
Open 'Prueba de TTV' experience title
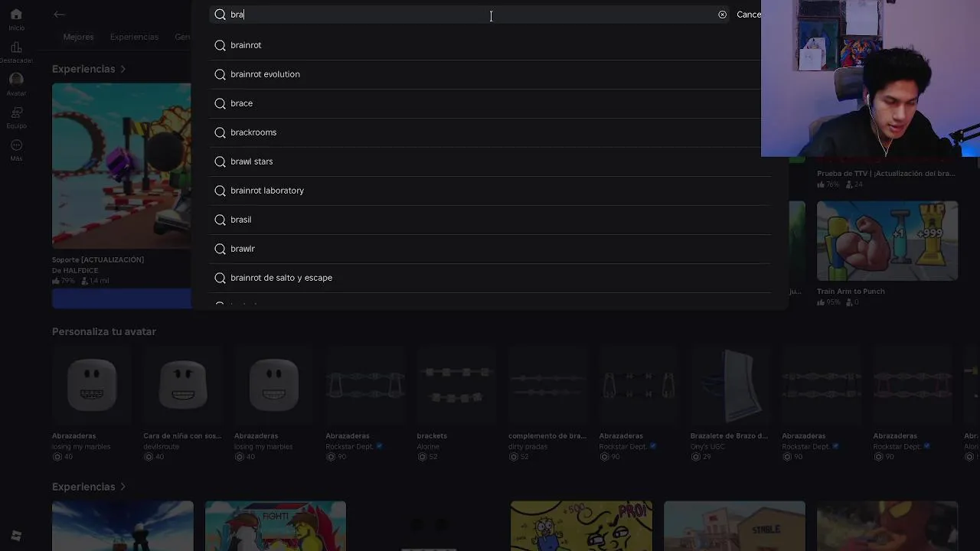click(x=886, y=174)
